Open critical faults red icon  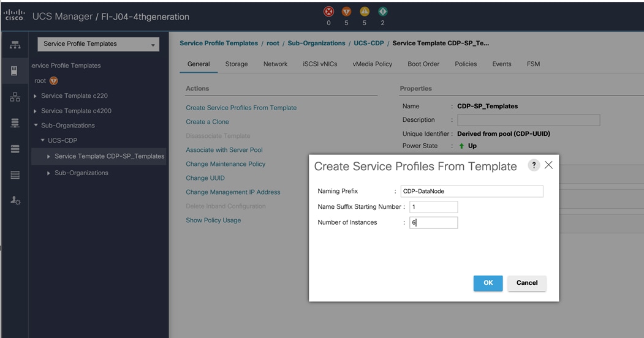[328, 12]
